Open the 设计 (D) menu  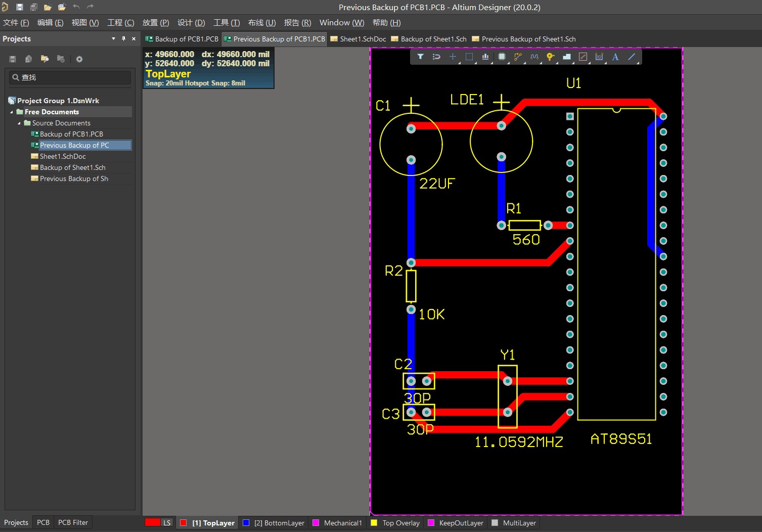[191, 23]
